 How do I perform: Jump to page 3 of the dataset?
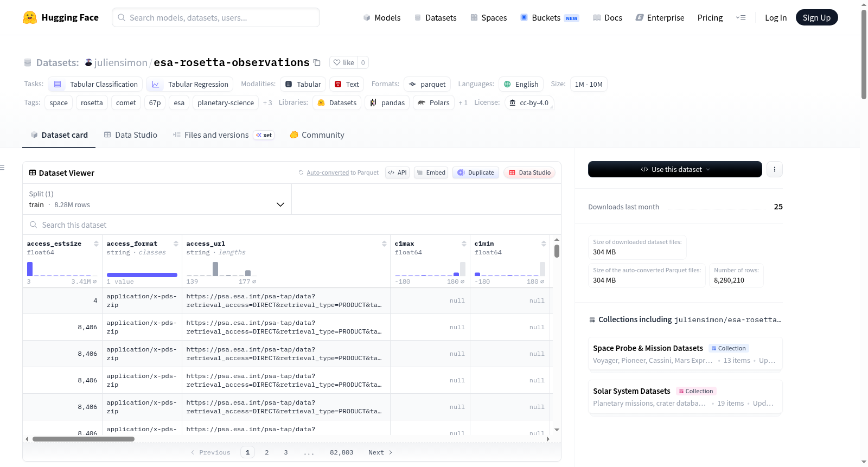[x=286, y=452]
